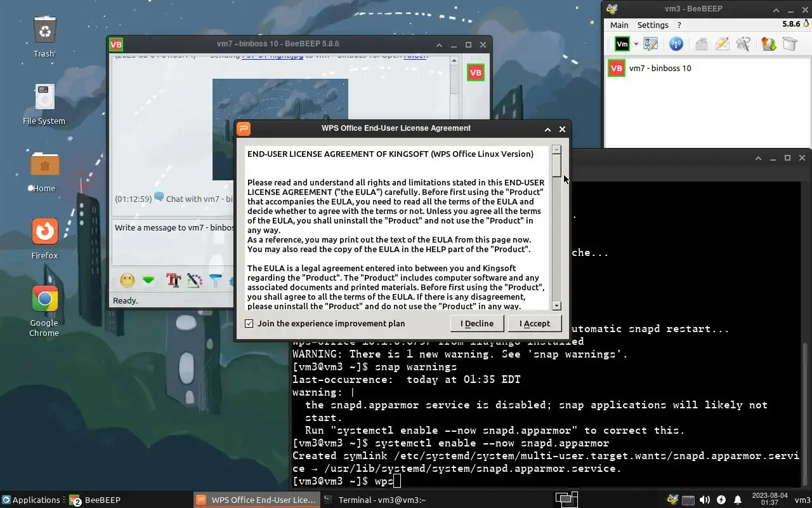
Task: Open the edit profile icon in BeeBEEP toolbar
Action: click(x=651, y=44)
